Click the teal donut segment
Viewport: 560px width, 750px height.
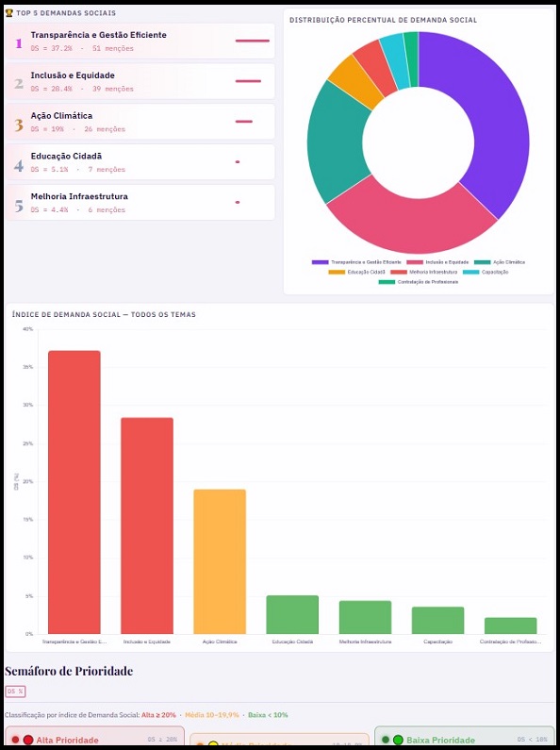click(x=334, y=143)
